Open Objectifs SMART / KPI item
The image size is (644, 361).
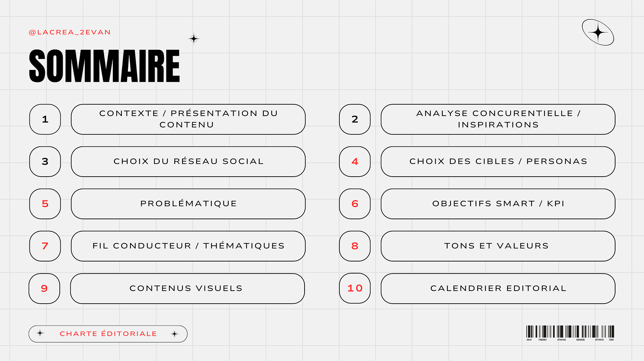[x=498, y=204]
